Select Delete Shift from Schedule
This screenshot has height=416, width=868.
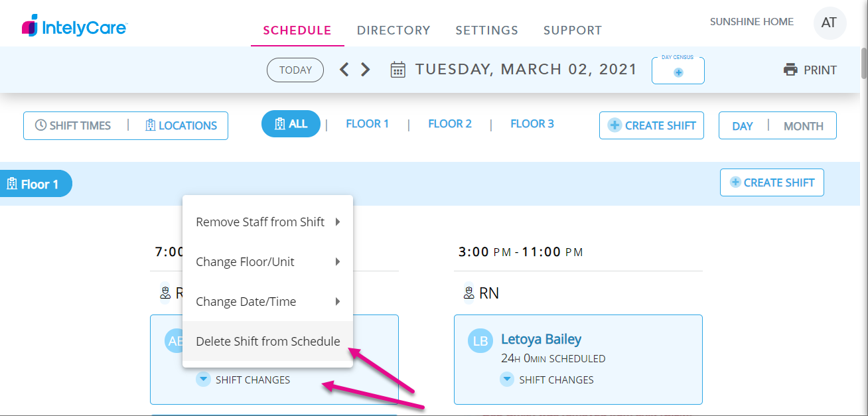267,341
